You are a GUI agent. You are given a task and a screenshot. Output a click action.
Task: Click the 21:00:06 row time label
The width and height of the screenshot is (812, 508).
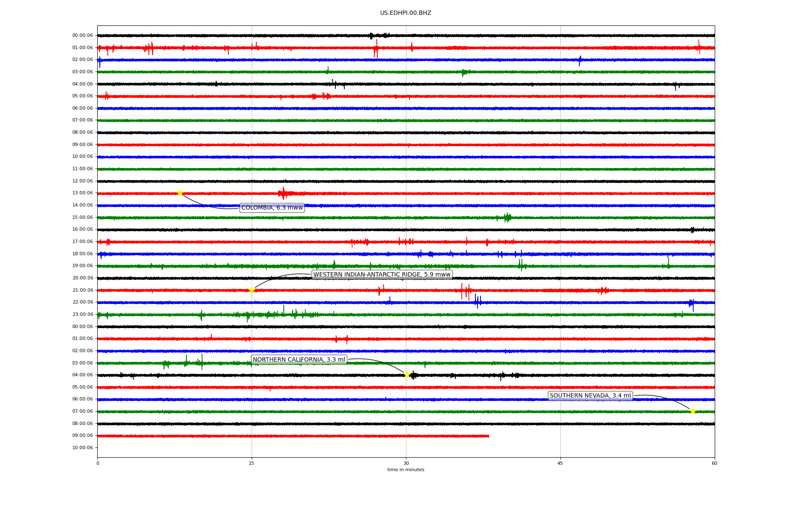(x=82, y=290)
